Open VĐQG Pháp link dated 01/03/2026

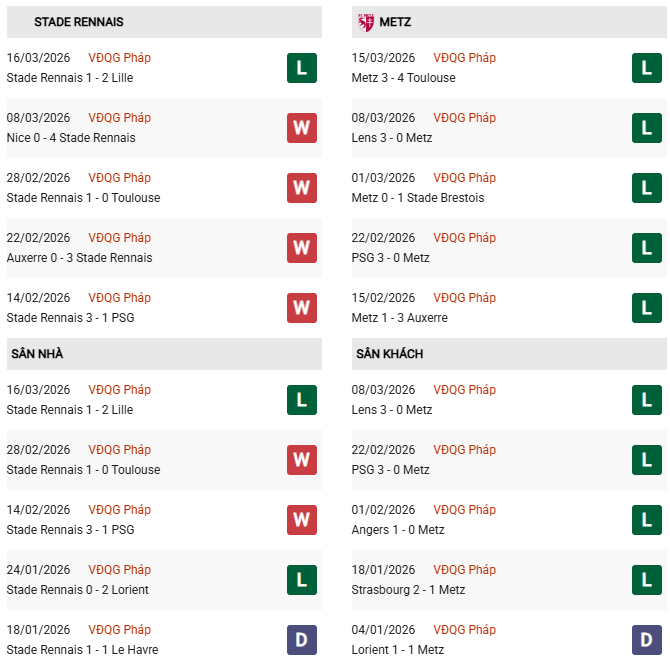[x=464, y=178]
